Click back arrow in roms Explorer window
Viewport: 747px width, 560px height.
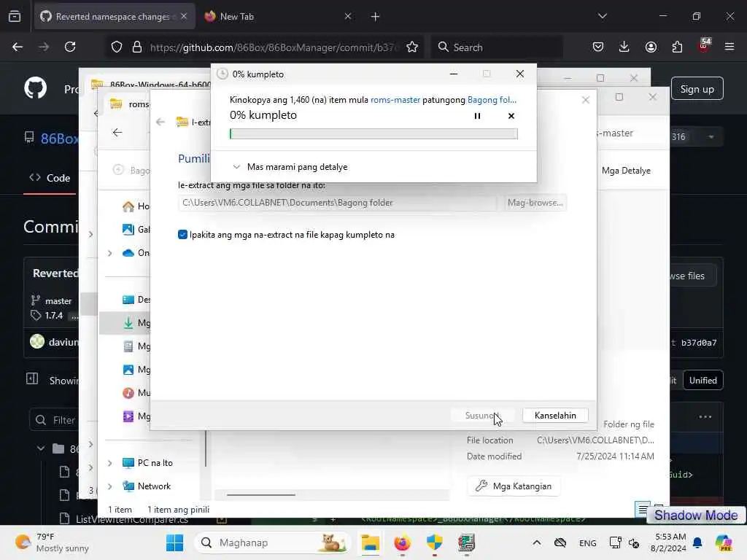[x=117, y=132]
